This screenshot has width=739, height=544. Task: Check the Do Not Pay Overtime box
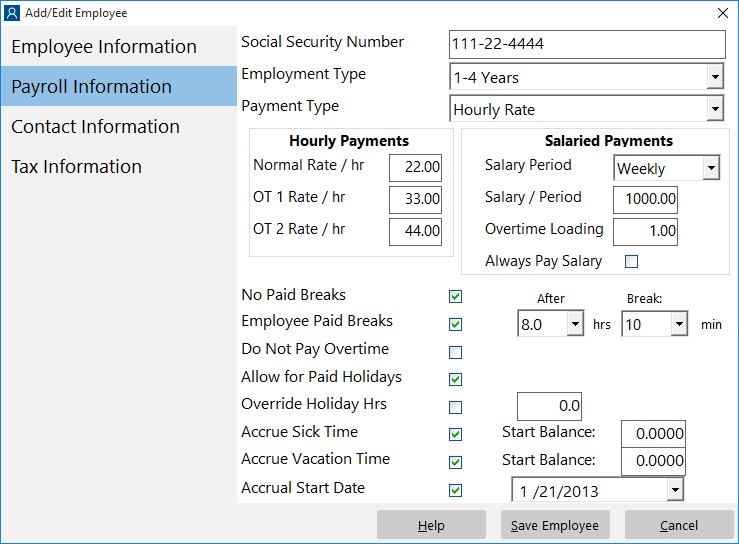(x=455, y=352)
